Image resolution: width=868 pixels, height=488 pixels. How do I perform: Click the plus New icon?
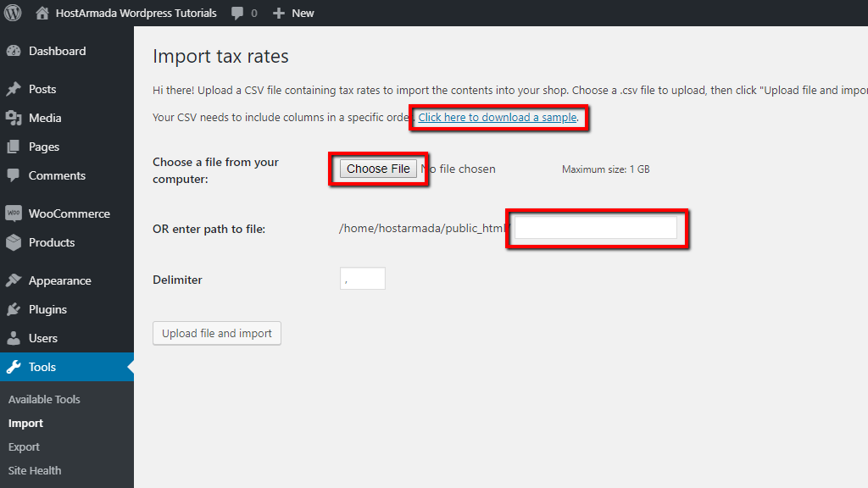click(x=278, y=13)
